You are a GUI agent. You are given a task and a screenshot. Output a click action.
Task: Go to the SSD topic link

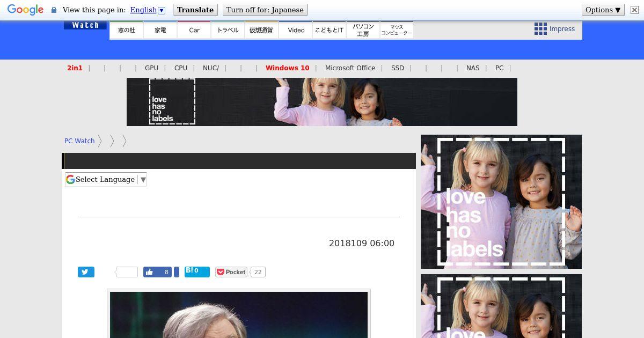tap(398, 68)
